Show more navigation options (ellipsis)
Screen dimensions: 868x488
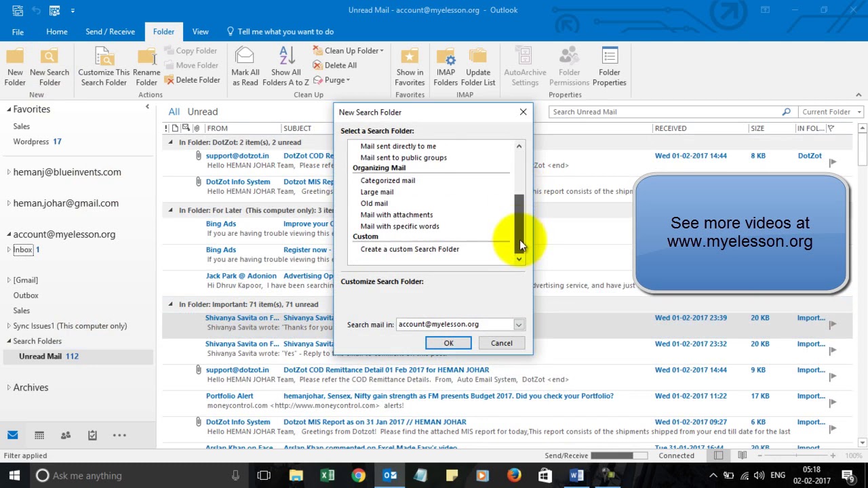pos(119,435)
